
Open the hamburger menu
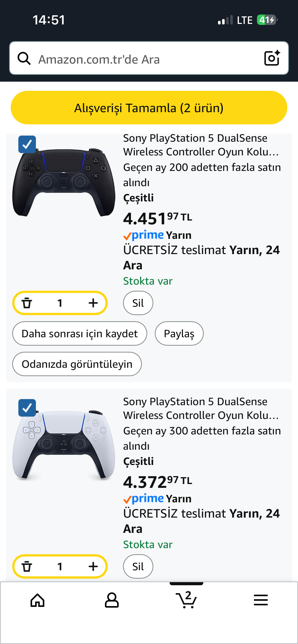pyautogui.click(x=261, y=600)
